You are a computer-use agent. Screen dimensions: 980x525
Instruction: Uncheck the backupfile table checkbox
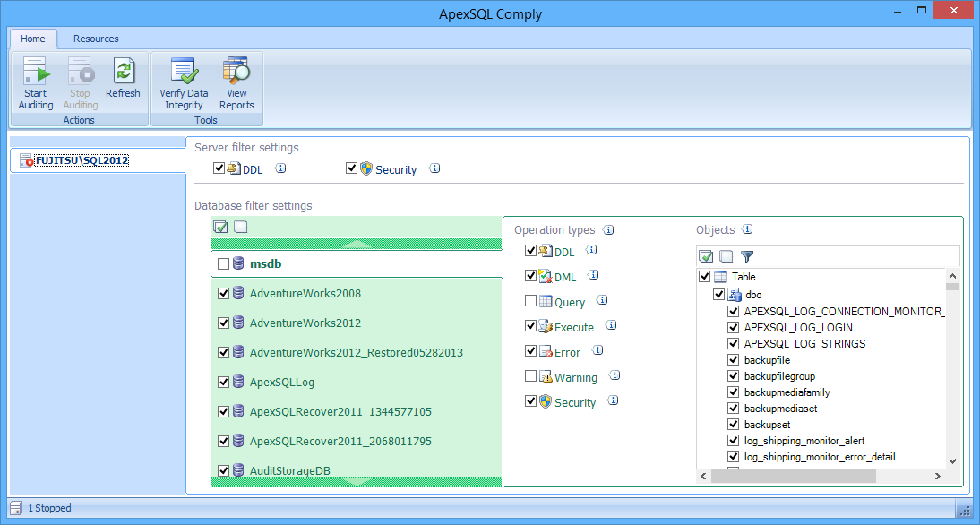pos(733,360)
